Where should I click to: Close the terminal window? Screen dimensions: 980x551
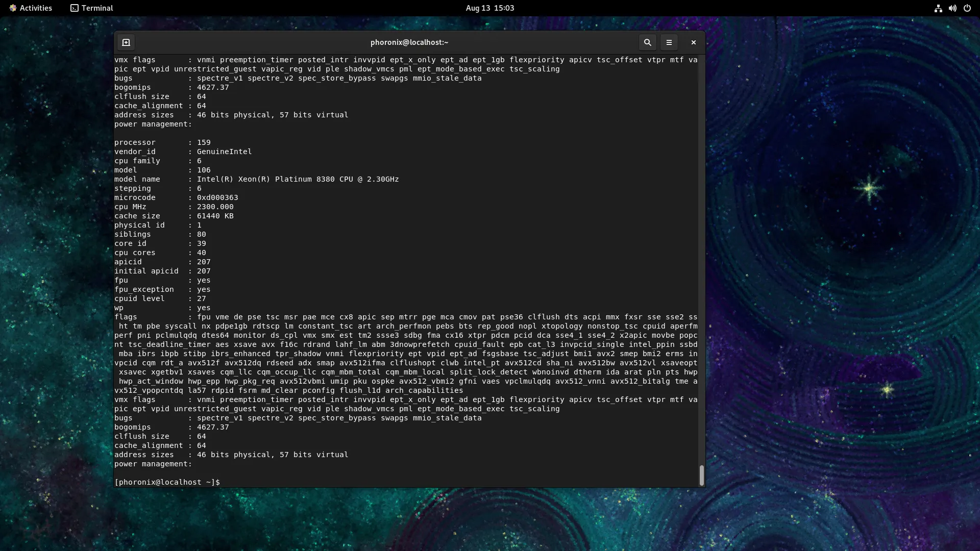(x=693, y=42)
